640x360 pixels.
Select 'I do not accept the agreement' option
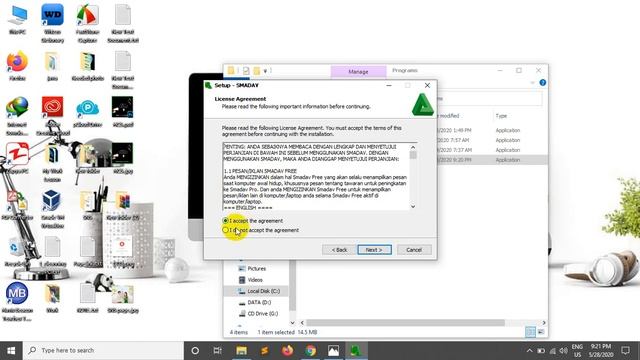pyautogui.click(x=225, y=230)
